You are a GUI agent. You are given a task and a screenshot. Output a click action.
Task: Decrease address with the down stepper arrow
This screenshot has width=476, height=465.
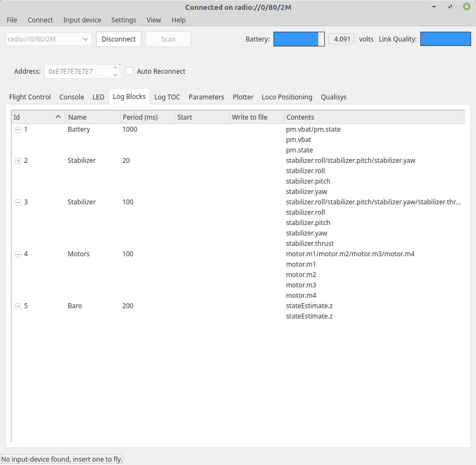[x=115, y=75]
